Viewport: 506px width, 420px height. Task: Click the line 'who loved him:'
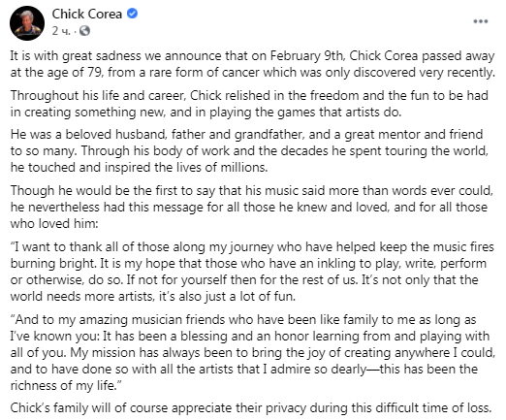pyautogui.click(x=54, y=224)
